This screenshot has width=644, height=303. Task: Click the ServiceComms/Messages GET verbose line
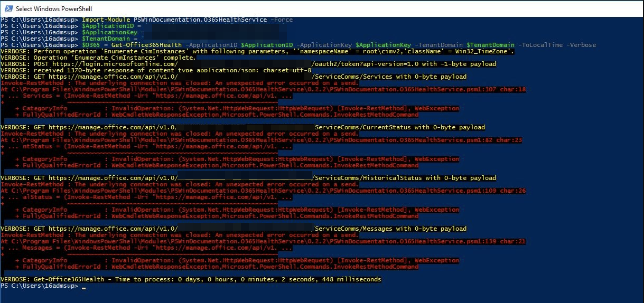point(233,229)
